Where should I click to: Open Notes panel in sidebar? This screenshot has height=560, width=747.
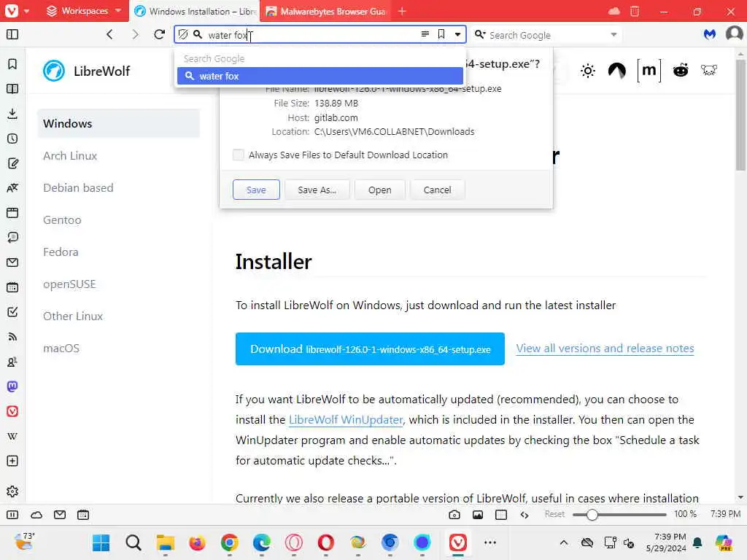point(12,163)
